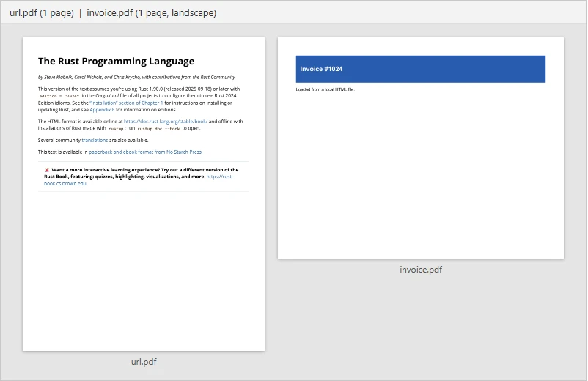Click the Invoice #1024 blue banner
Viewport: 588px width, 381px height.
421,69
